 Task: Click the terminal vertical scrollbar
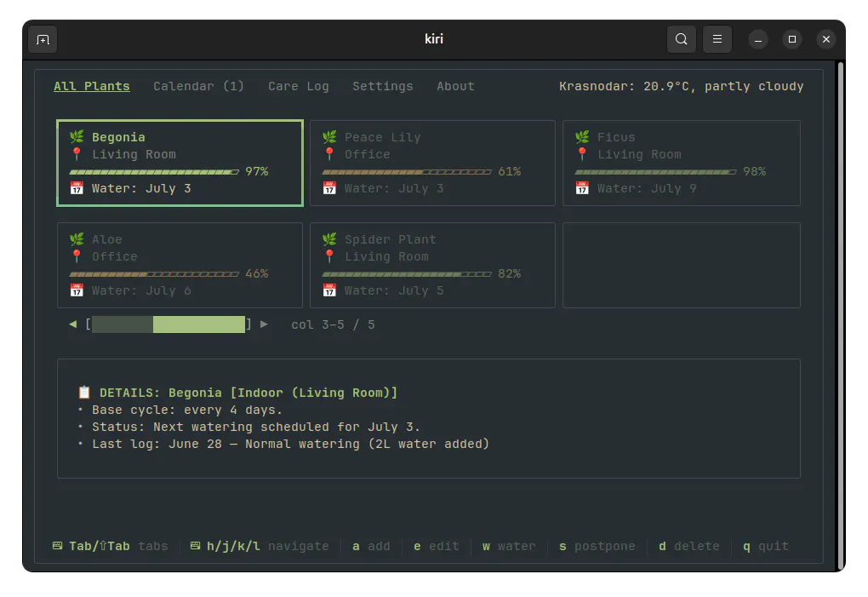(x=841, y=316)
